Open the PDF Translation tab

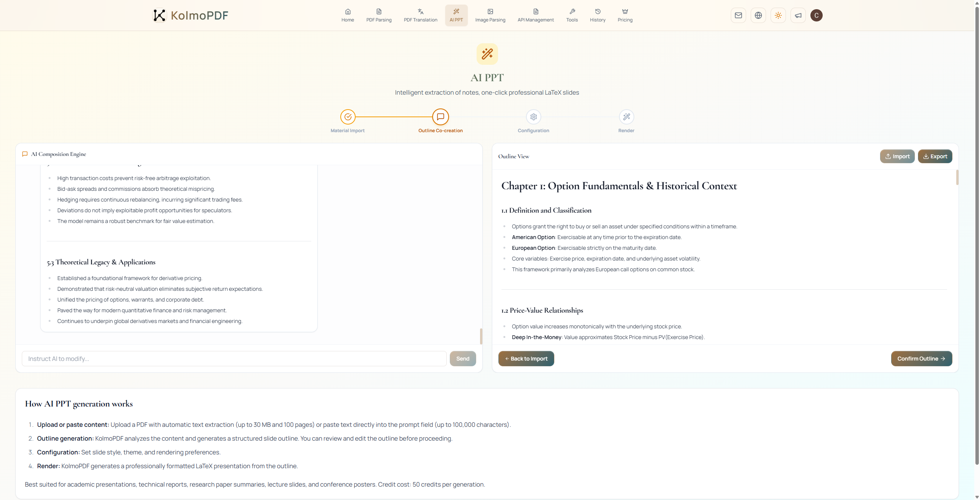[x=420, y=15]
